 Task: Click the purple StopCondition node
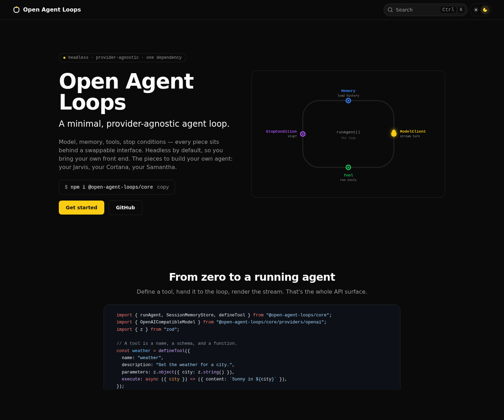(303, 134)
